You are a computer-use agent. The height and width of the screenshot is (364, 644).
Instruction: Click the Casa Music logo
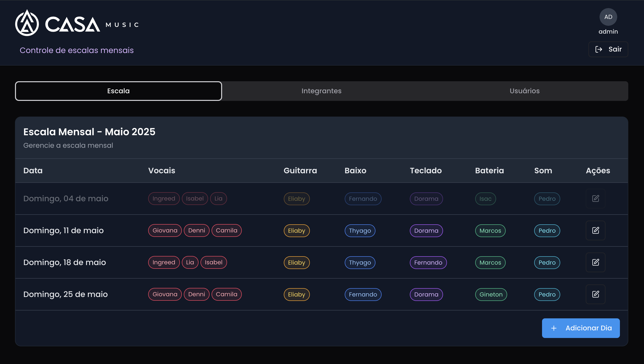click(x=77, y=23)
